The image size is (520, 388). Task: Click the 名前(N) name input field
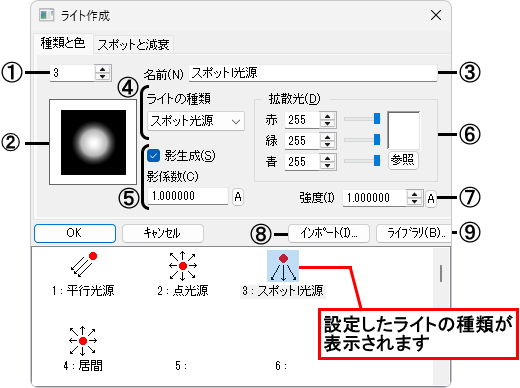pos(313,73)
